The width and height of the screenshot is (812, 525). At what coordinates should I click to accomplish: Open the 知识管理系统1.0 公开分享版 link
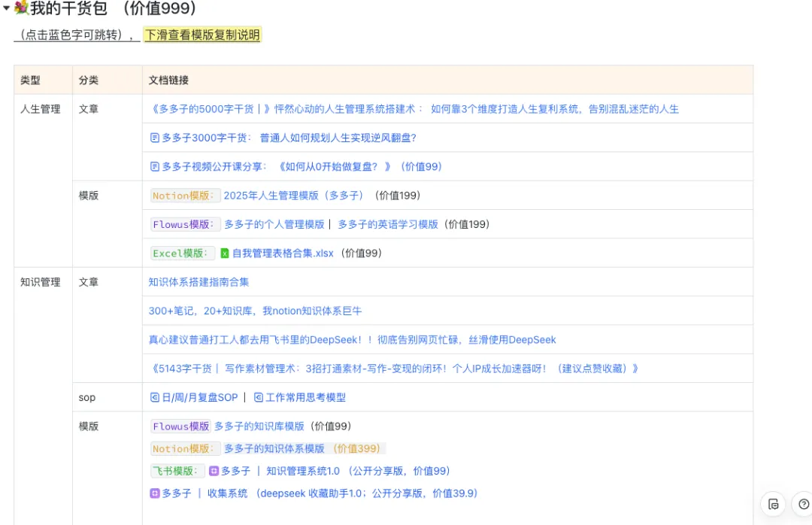pos(358,471)
